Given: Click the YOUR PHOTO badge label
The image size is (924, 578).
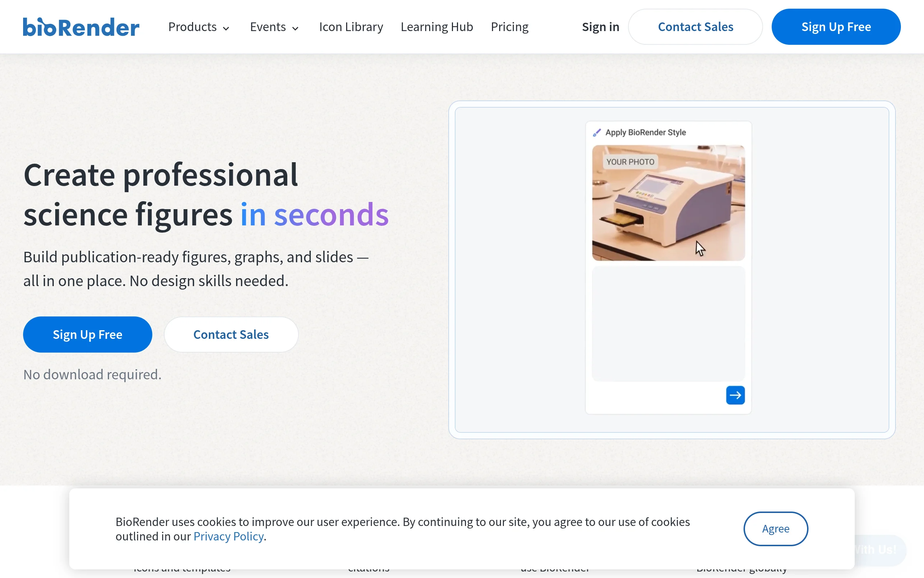Looking at the screenshot, I should coord(631,162).
